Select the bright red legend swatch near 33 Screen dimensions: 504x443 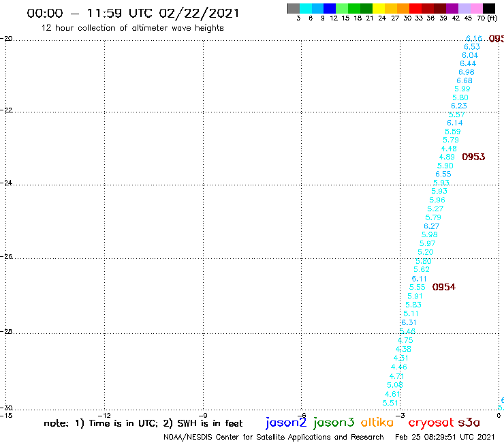(x=415, y=8)
